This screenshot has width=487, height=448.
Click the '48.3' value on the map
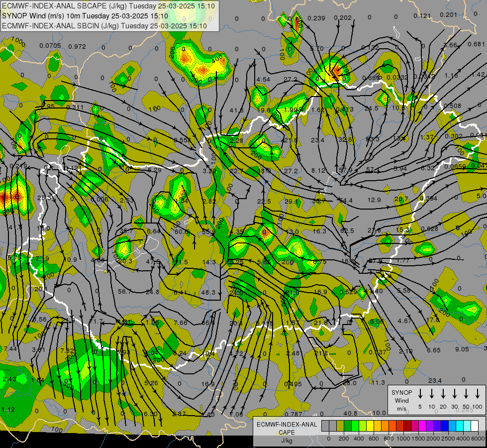pyautogui.click(x=208, y=292)
